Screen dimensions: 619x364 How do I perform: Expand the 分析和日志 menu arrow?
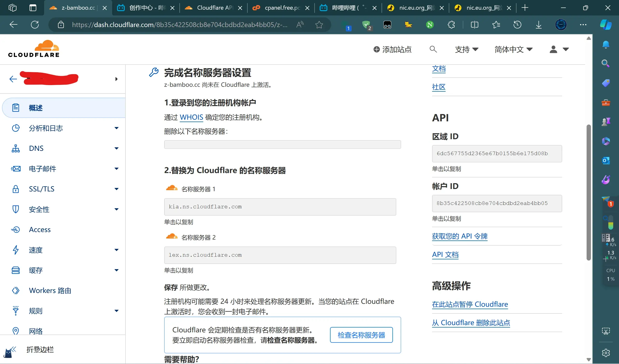click(x=117, y=128)
